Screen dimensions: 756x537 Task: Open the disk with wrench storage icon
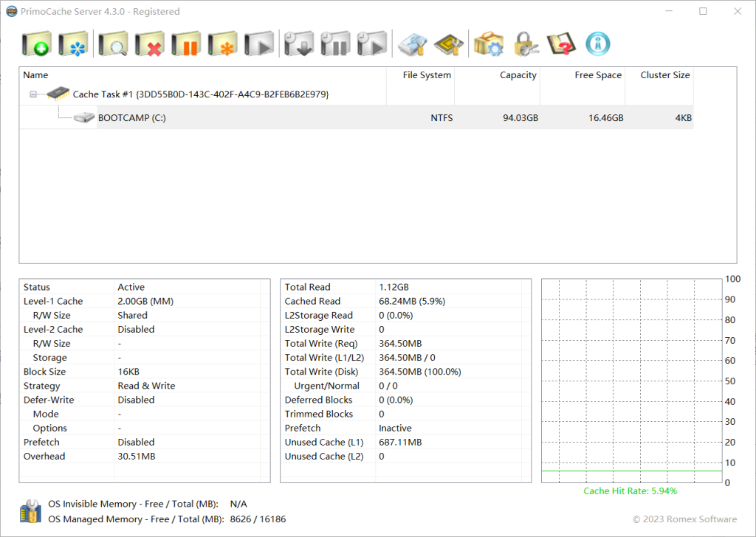pyautogui.click(x=412, y=44)
